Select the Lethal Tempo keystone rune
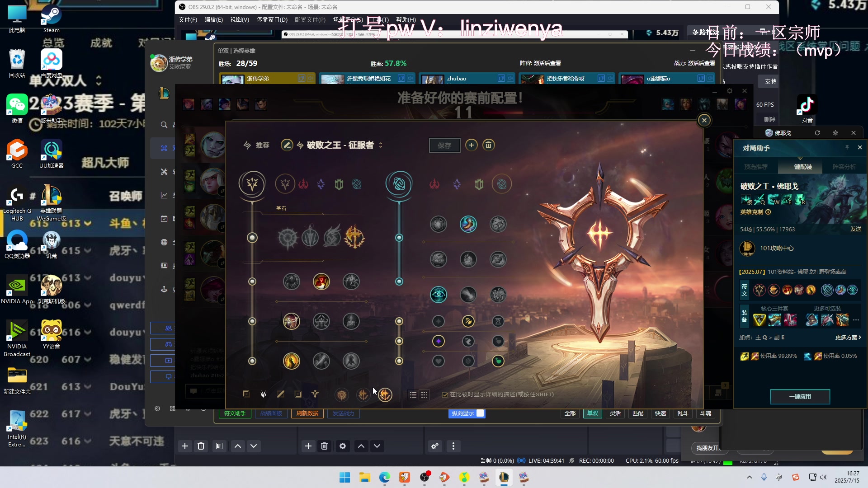 tap(310, 238)
